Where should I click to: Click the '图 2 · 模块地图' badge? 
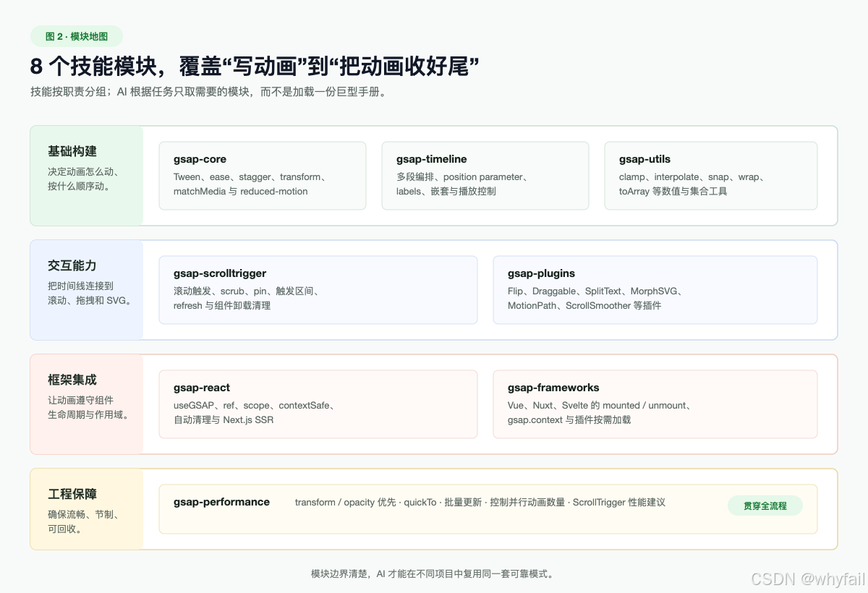(x=77, y=36)
